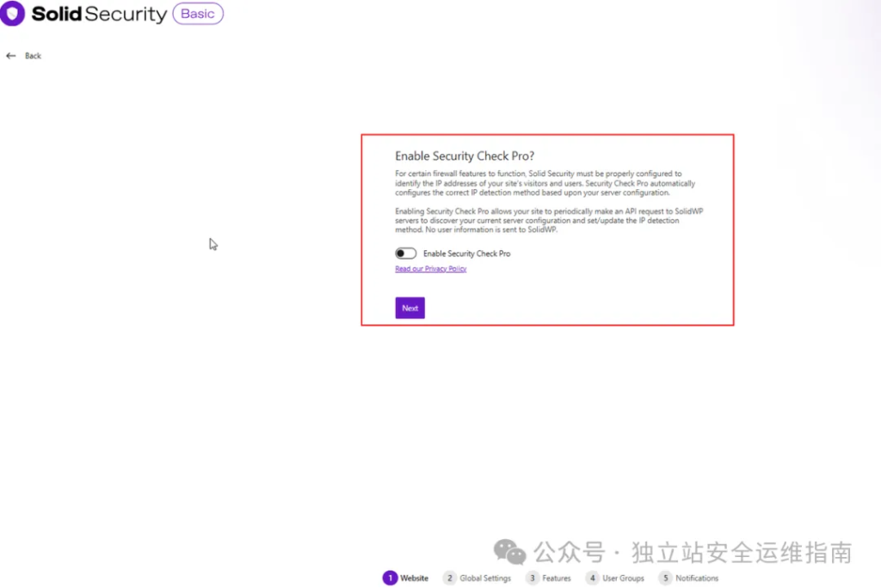Open the Read our Privacy Policy link

(430, 268)
